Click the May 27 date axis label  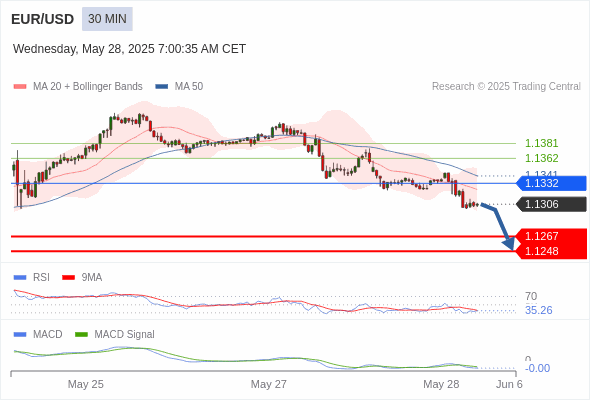[269, 384]
